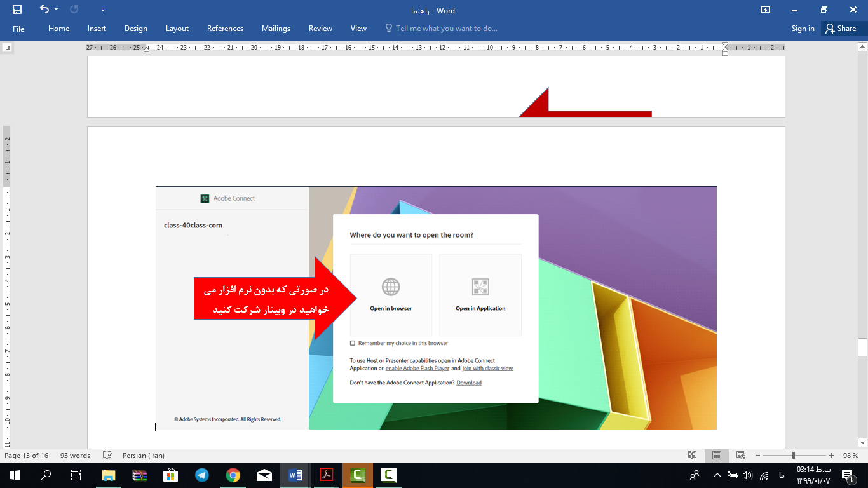
Task: Select the Adobe Connect picture in the document
Action: pyautogui.click(x=436, y=308)
